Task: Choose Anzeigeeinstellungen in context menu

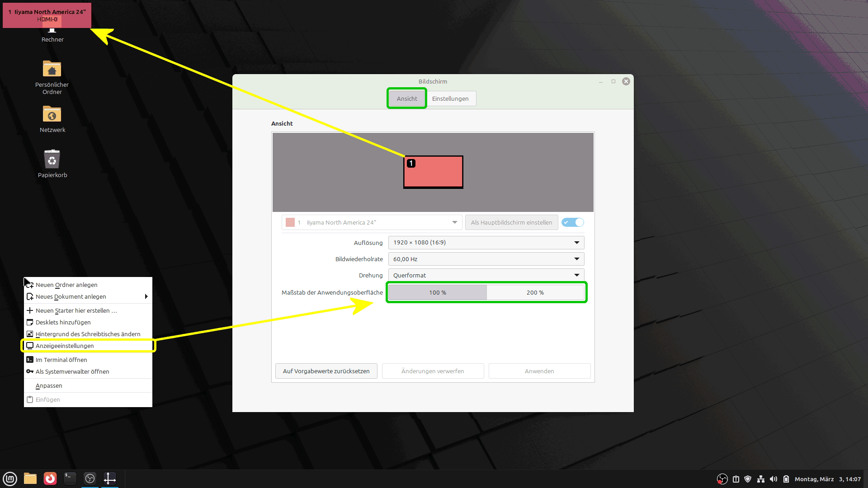Action: click(65, 346)
